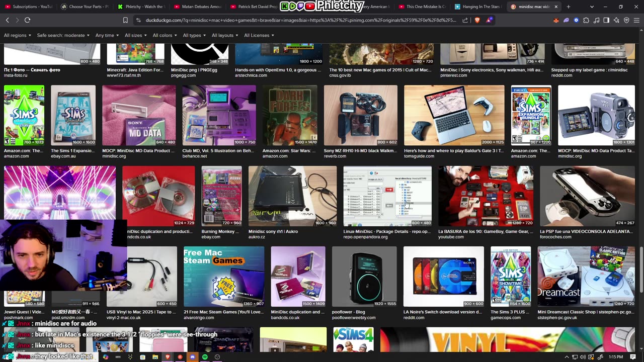644x362 pixels.
Task: Open the 21 Free Mac Steam Games link
Action: click(x=223, y=312)
